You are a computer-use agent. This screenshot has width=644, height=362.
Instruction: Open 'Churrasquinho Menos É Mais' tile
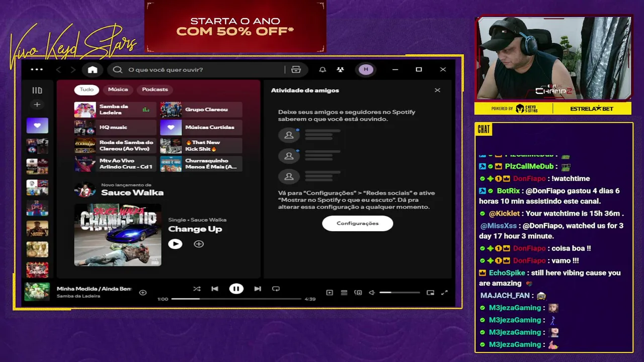click(201, 164)
